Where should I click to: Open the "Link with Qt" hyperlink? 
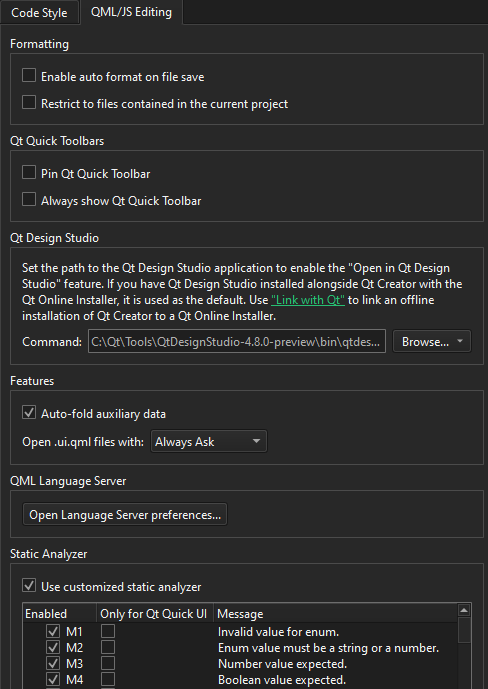tap(308, 300)
